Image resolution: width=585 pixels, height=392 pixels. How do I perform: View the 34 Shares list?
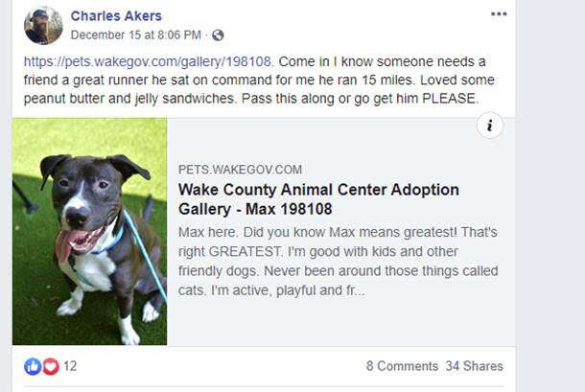point(474,366)
